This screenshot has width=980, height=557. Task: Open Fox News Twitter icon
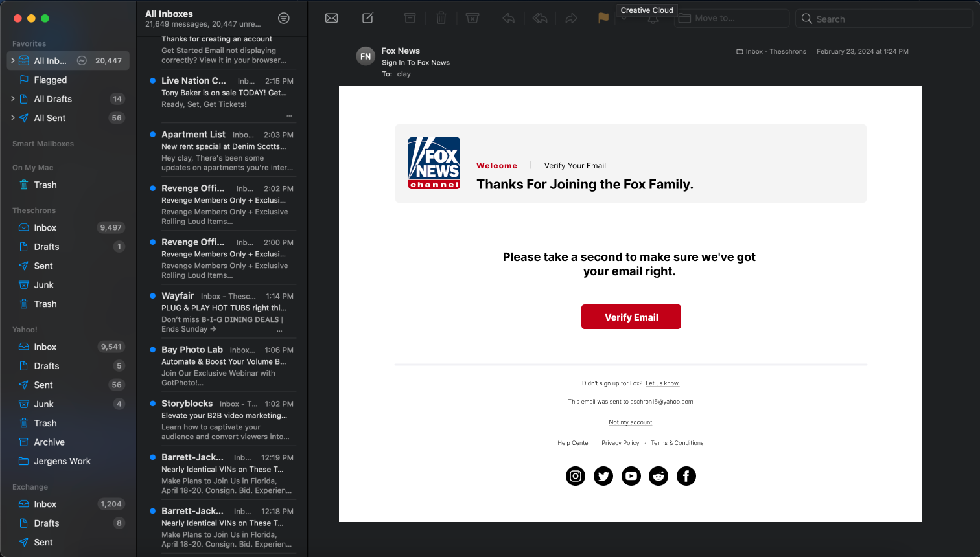pos(603,476)
